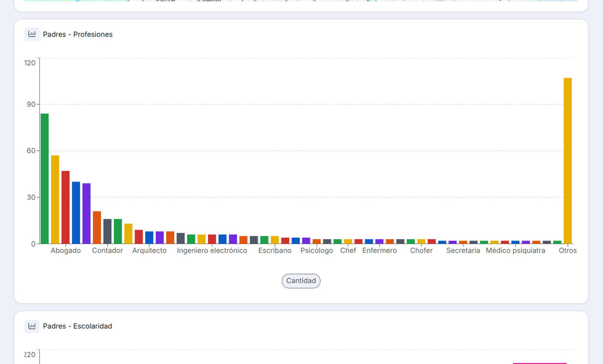Click the Padres - Escolaridad title

77,326
